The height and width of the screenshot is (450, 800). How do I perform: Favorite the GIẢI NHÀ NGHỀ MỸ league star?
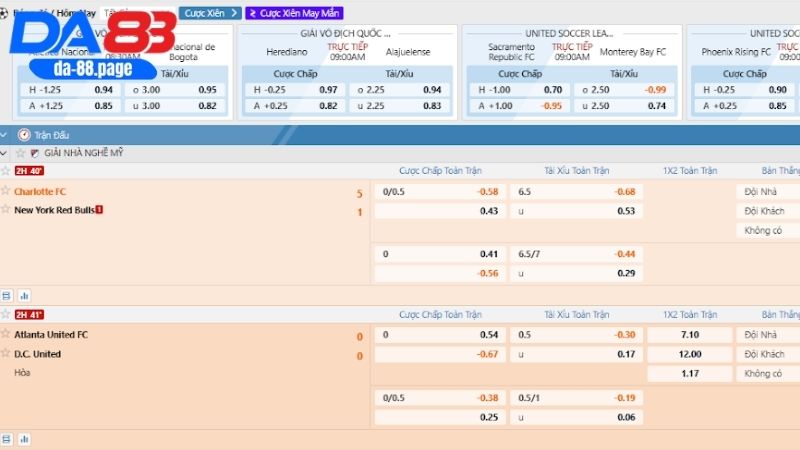point(20,153)
